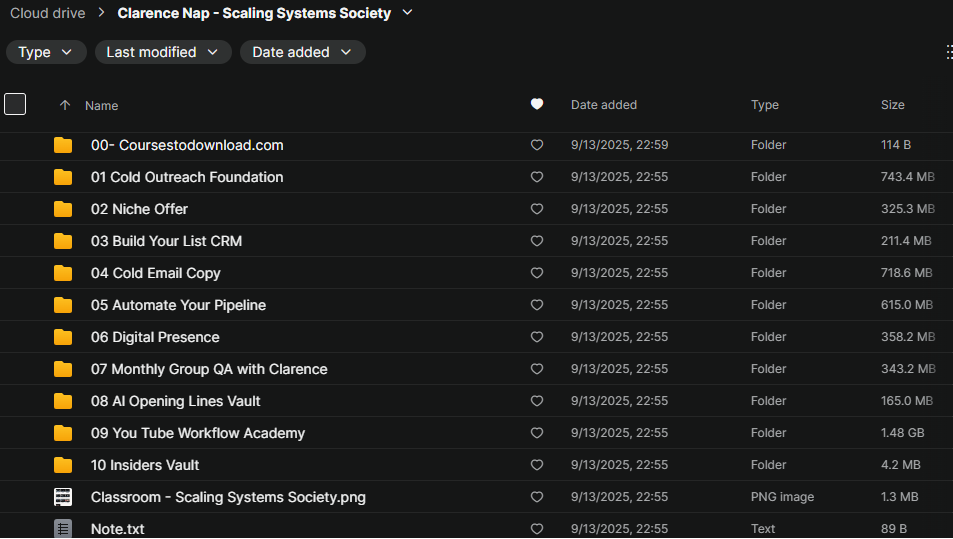The width and height of the screenshot is (953, 539).
Task: Select the 06 Digital Presence name
Action: pyautogui.click(x=155, y=337)
